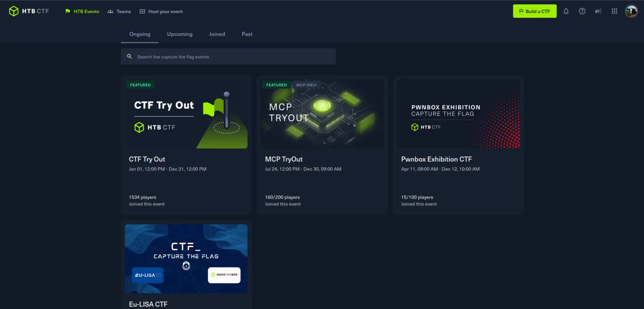Switch to the Joined tab

click(x=217, y=34)
